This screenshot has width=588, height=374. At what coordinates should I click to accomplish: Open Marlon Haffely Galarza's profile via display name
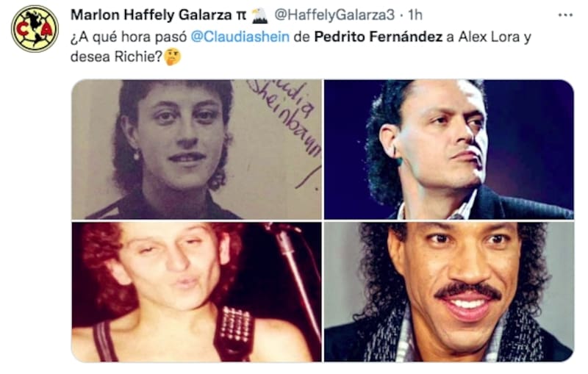[151, 15]
